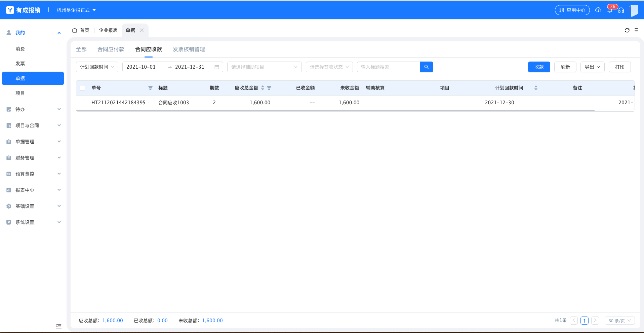Filter the 单号 column
Screen dimensions: 644x333
(x=150, y=88)
